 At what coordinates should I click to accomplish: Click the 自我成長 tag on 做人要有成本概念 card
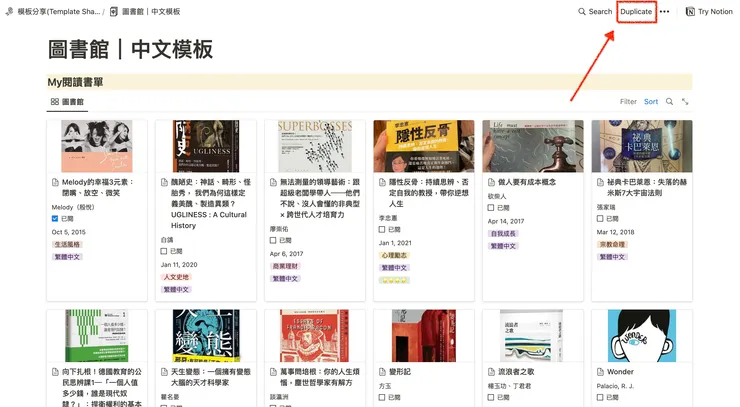click(x=503, y=234)
